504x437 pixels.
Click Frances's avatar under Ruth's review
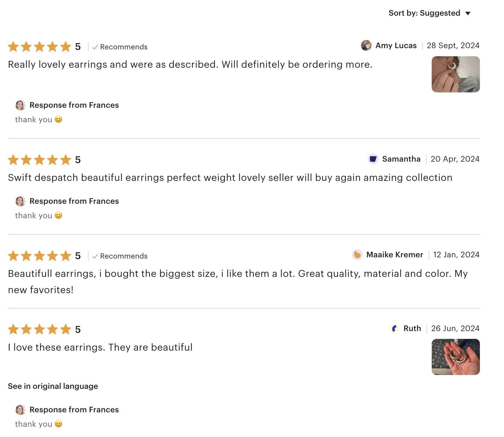[20, 410]
